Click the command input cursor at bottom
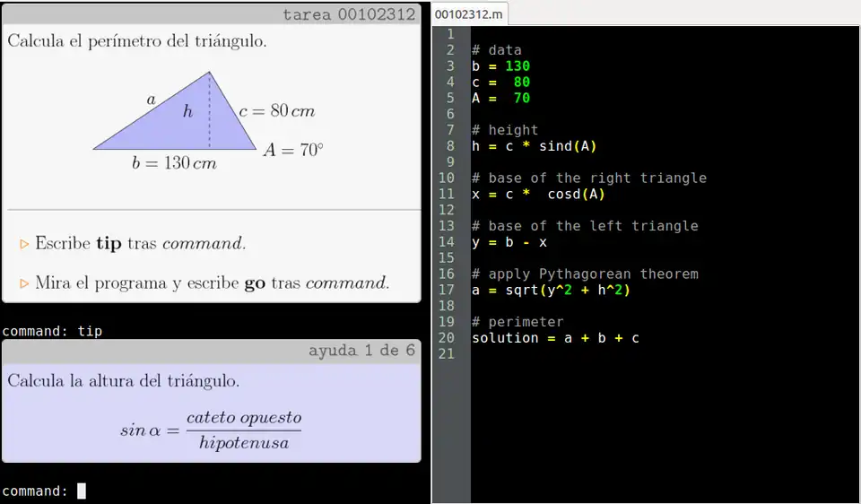 point(82,491)
